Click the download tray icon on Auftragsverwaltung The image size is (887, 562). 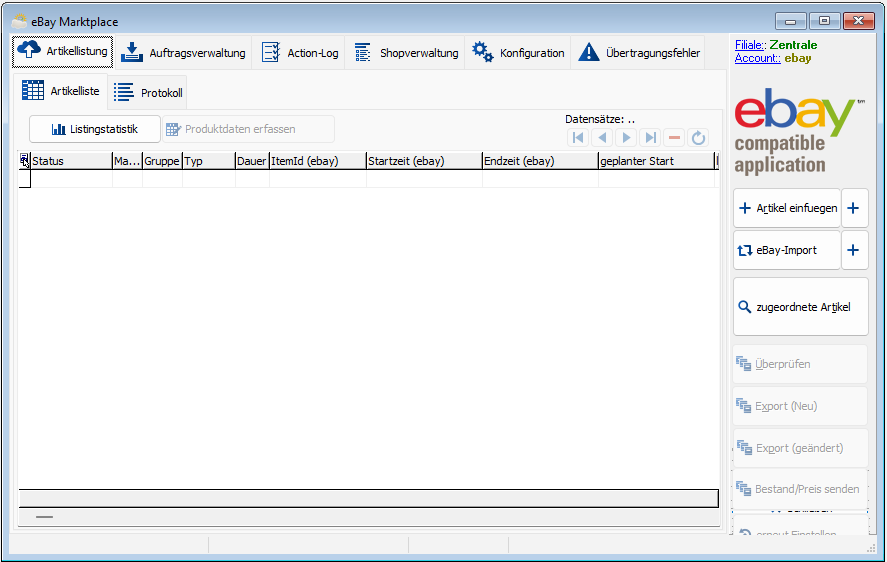[132, 52]
